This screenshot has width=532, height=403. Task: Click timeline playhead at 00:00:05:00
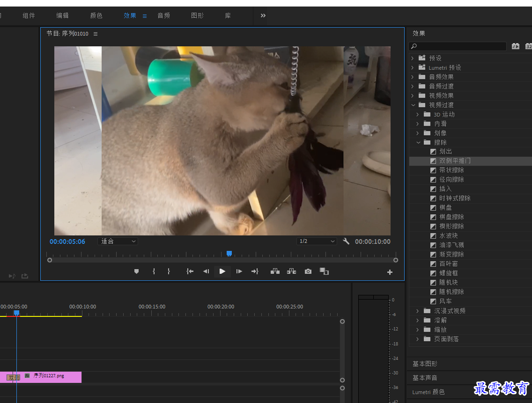coord(16,313)
